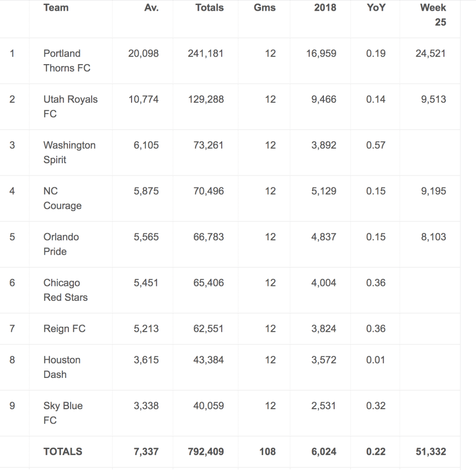Select the Washington Spirit team name
The height and width of the screenshot is (470, 476).
[x=69, y=152]
